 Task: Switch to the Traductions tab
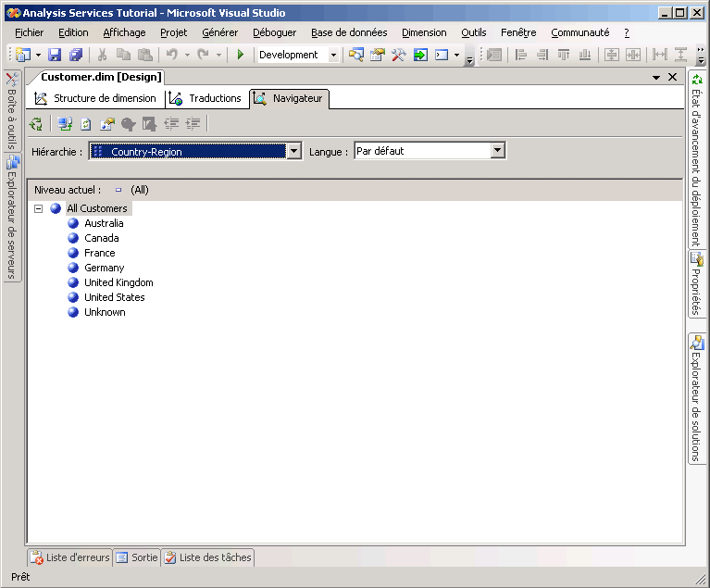pyautogui.click(x=206, y=98)
